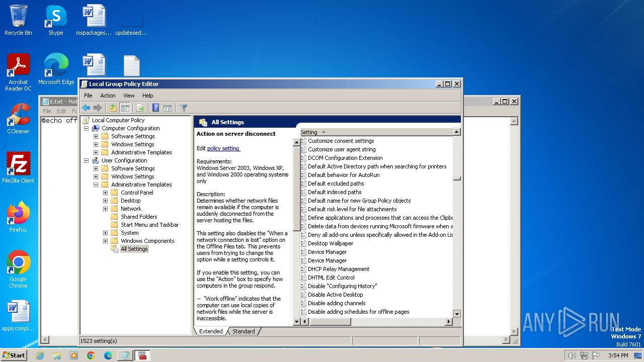Screen dimensions: 644x362
Task: Open Help via blue question mark icon
Action: [155, 108]
